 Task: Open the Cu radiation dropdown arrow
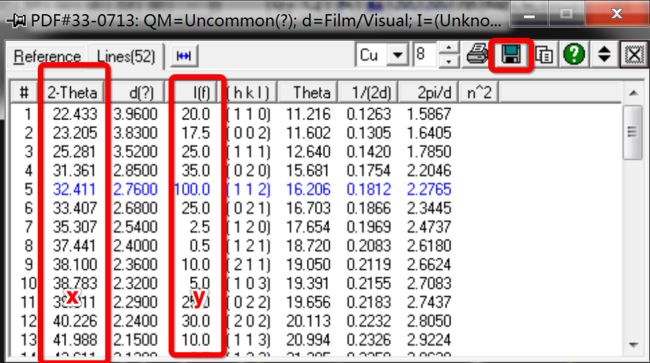pyautogui.click(x=398, y=54)
